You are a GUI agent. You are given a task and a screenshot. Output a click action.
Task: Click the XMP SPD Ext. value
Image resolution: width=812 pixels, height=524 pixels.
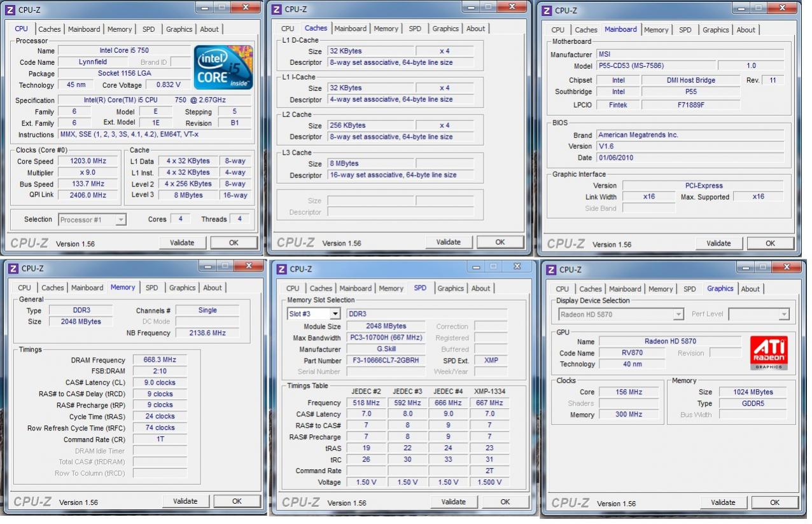pyautogui.click(x=491, y=361)
